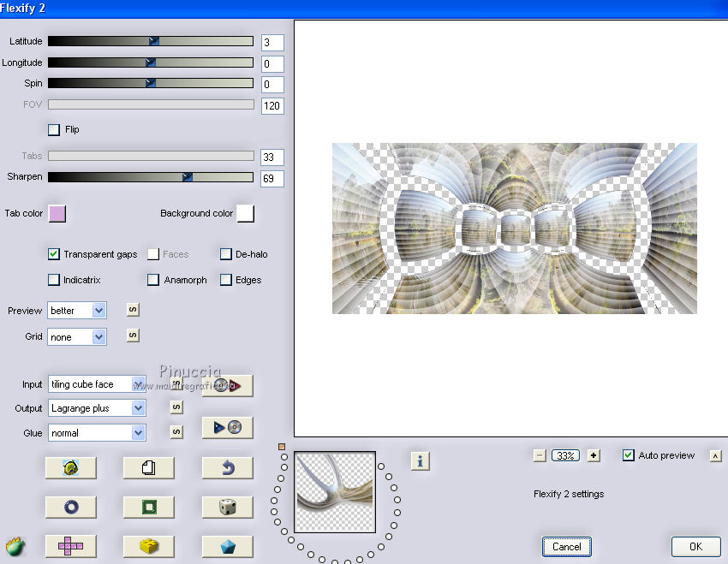Click the S button next to Glue

[176, 432]
